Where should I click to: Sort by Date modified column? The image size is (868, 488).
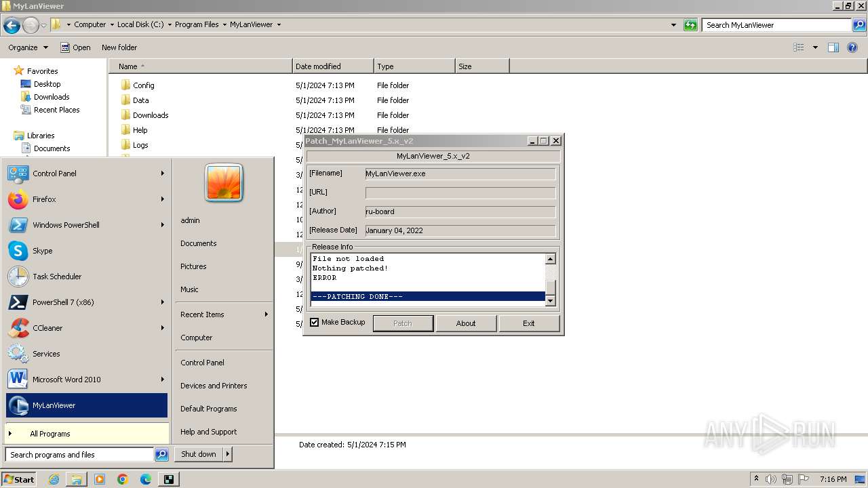coord(333,66)
